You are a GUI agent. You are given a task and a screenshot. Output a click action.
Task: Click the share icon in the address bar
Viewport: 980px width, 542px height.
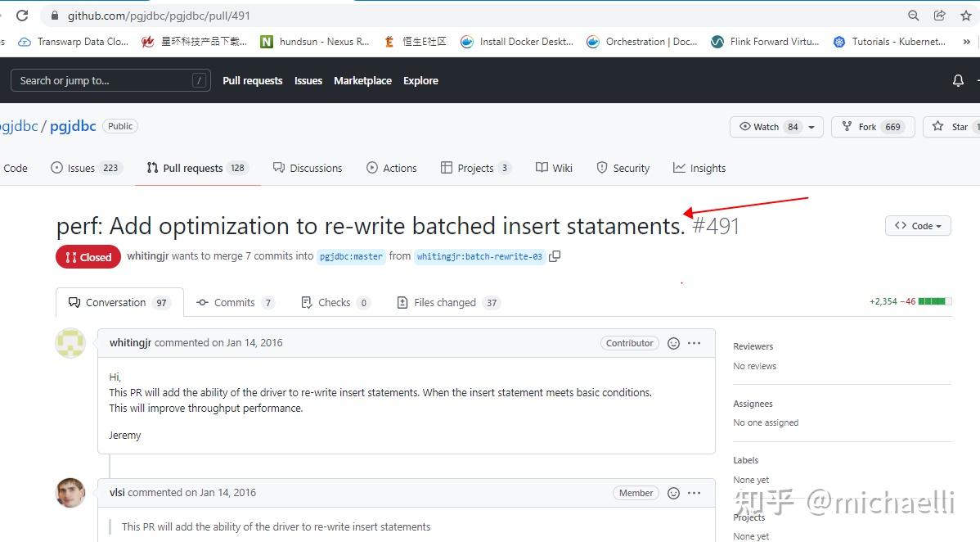click(938, 15)
